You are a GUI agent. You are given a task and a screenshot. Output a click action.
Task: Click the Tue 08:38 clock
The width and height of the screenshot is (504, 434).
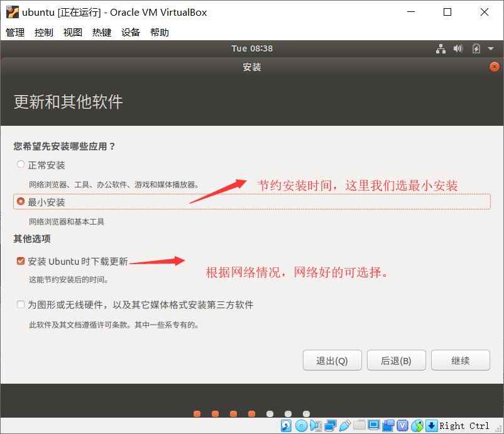(x=252, y=48)
